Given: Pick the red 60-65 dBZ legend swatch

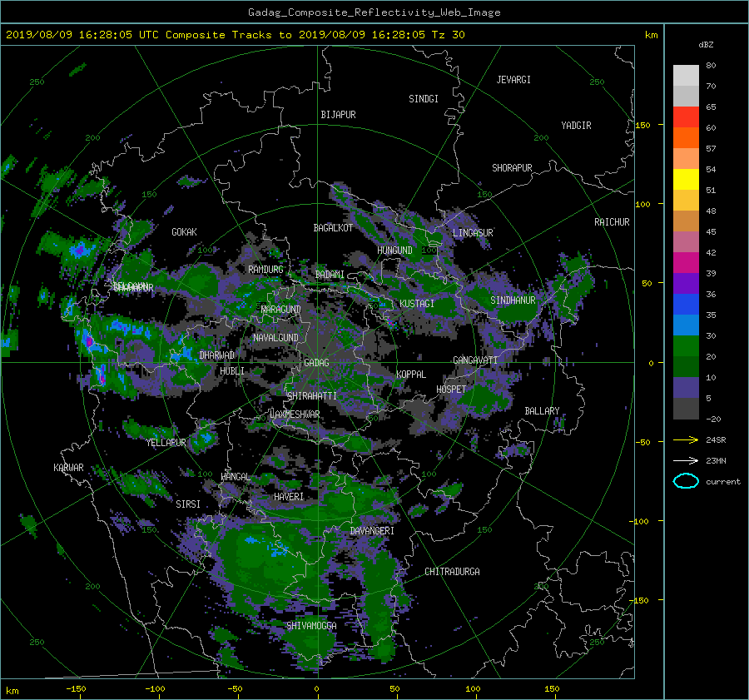Looking at the screenshot, I should coord(686,117).
